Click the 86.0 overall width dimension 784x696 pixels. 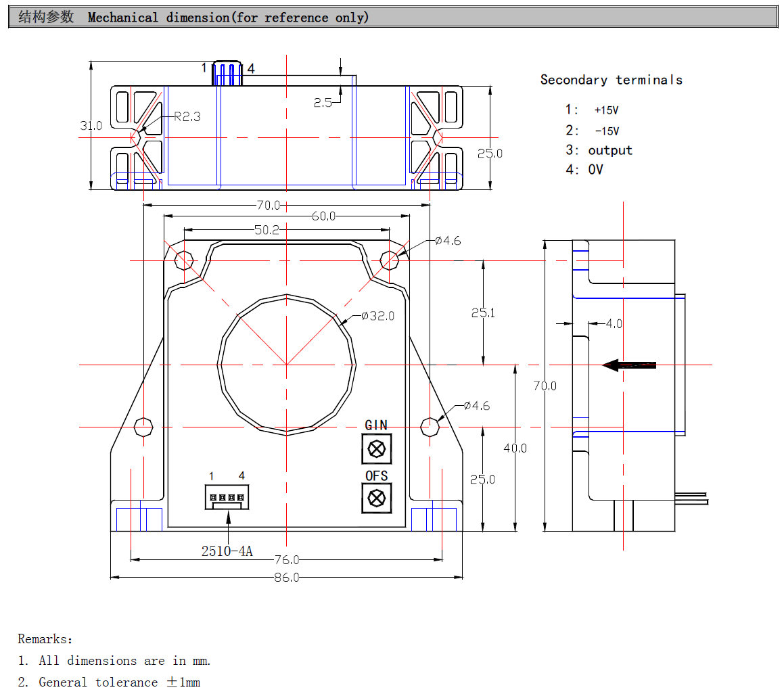286,578
